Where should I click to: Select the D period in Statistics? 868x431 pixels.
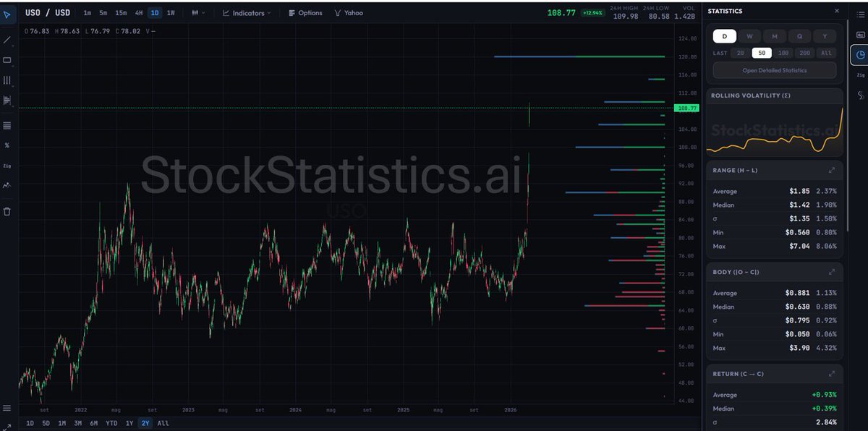725,36
